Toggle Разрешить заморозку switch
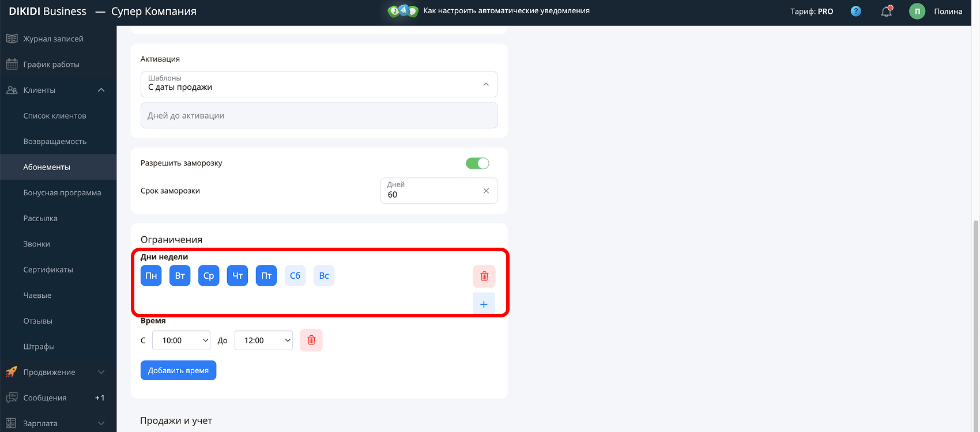 [477, 163]
